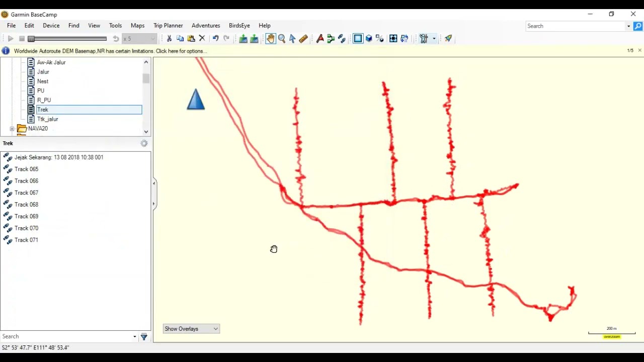
Task: Click the split 2D/3D view icon
Action: click(x=380, y=39)
